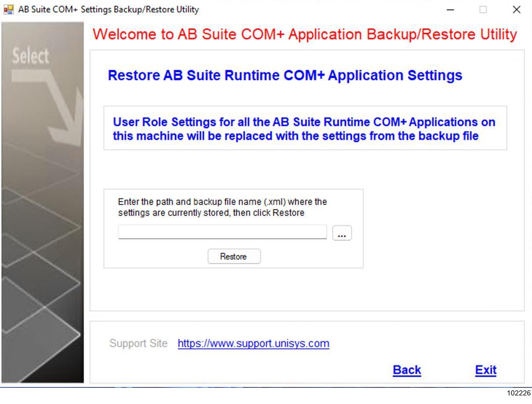Open the support.unisys.com link
The width and height of the screenshot is (532, 404).
253,344
